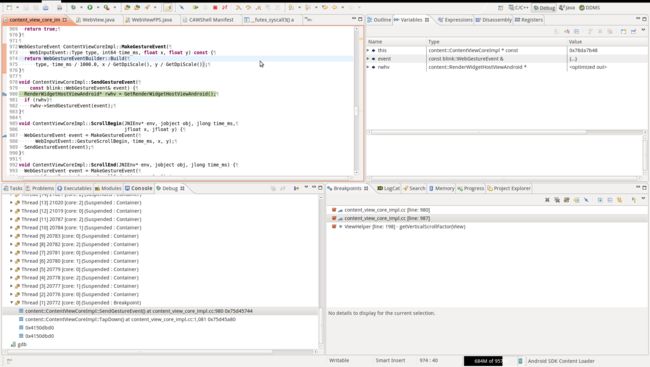Click Collapse All icon in Variables toolbar
Image resolution: width=650 pixels, height=367 pixels.
coord(577,32)
